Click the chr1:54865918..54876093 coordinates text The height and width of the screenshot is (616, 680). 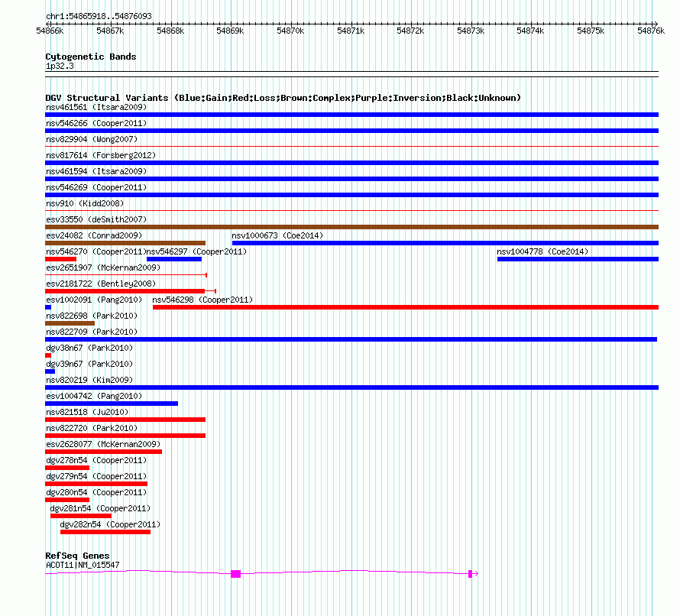[99, 16]
